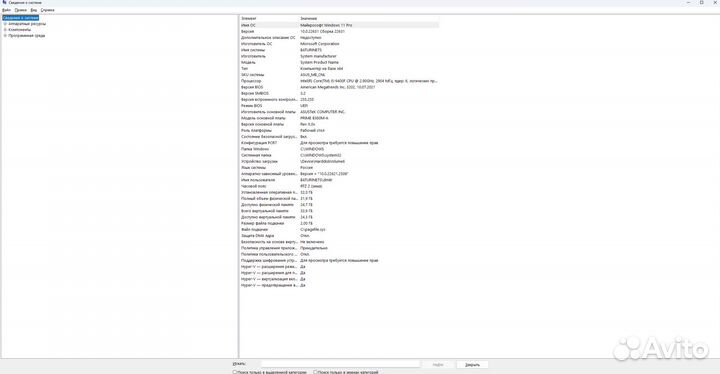Select the Часовой пояс row
This screenshot has height=374, width=720.
pos(339,186)
